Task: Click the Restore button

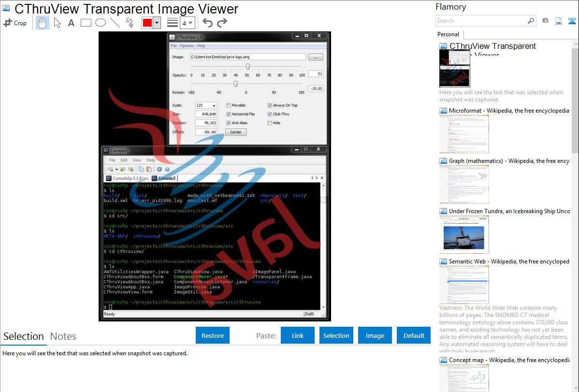Action: pyautogui.click(x=213, y=335)
